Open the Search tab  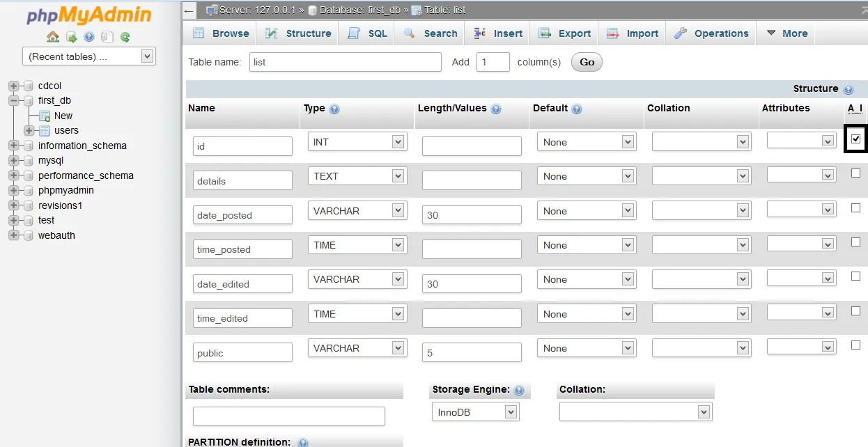[x=430, y=33]
